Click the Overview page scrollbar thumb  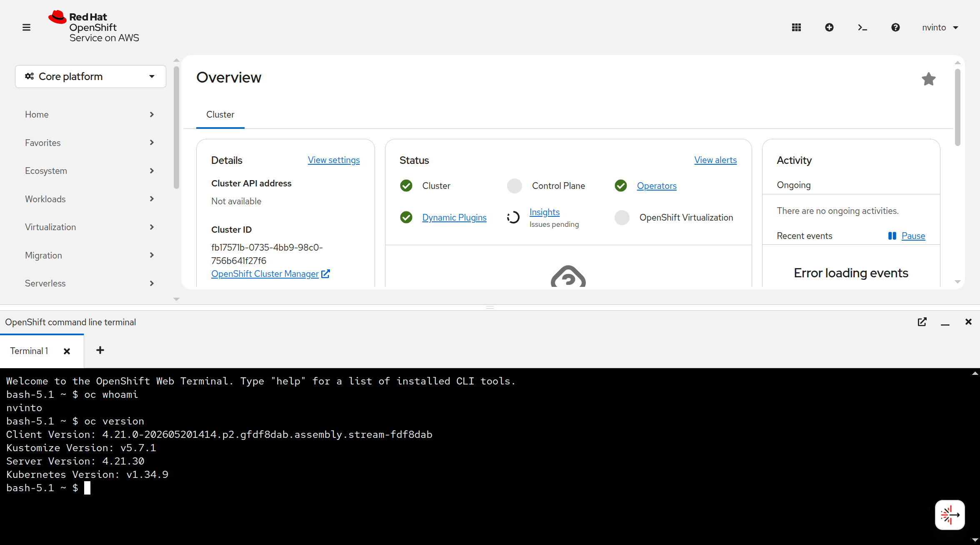(x=957, y=108)
